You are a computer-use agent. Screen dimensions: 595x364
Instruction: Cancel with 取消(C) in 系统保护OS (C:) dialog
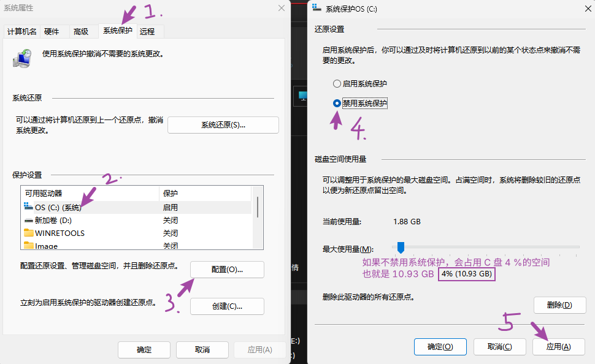click(500, 347)
